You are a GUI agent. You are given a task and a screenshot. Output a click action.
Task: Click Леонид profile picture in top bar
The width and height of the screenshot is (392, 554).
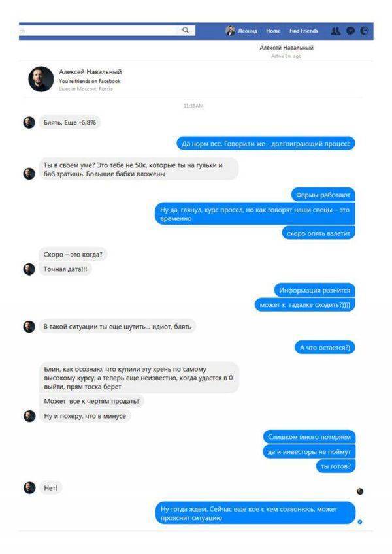tap(230, 31)
